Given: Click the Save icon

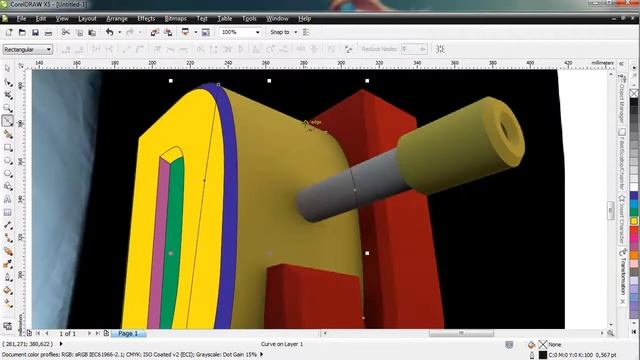Looking at the screenshot, I should pos(35,32).
